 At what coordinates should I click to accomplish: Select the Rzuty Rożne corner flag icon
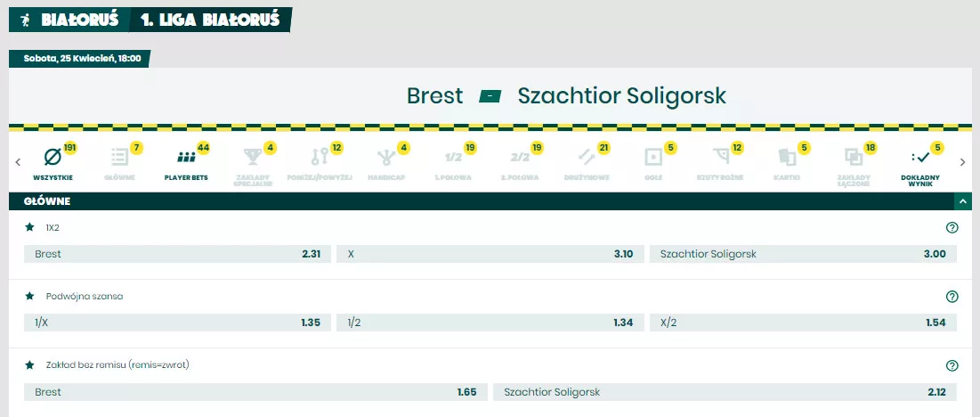click(x=719, y=159)
